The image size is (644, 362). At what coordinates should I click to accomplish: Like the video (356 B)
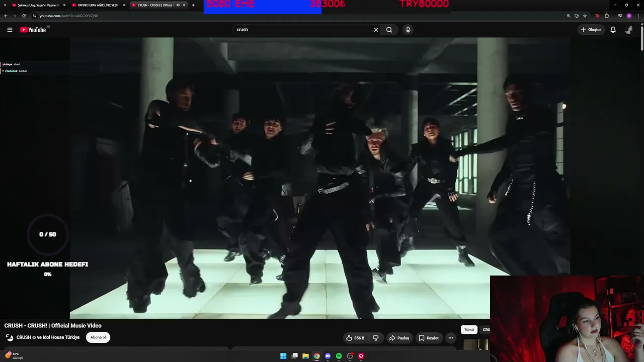coord(355,338)
